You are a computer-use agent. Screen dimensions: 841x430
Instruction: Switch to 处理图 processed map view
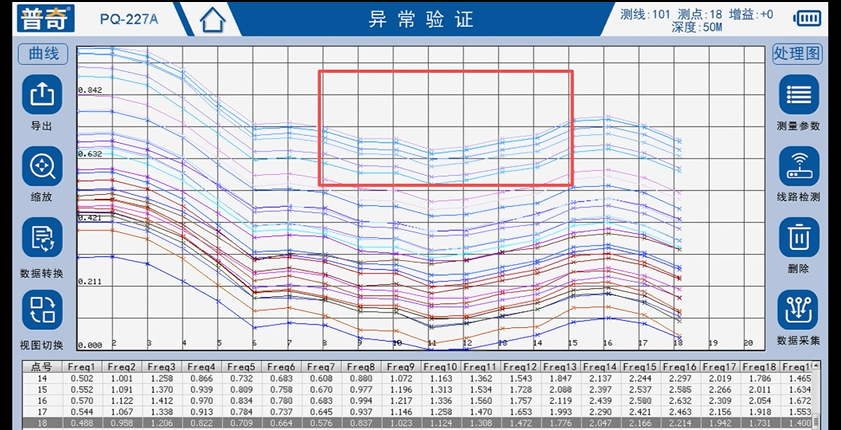pos(798,54)
